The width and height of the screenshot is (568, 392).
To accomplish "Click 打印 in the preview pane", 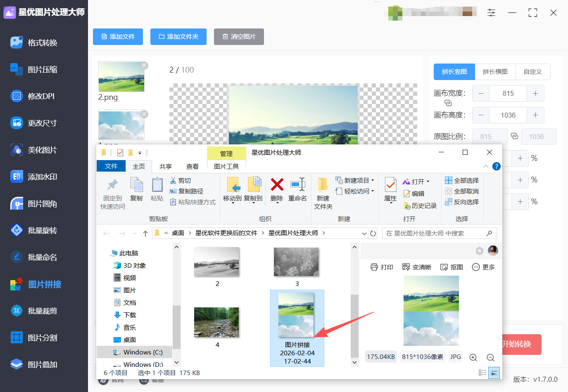I will click(x=382, y=267).
